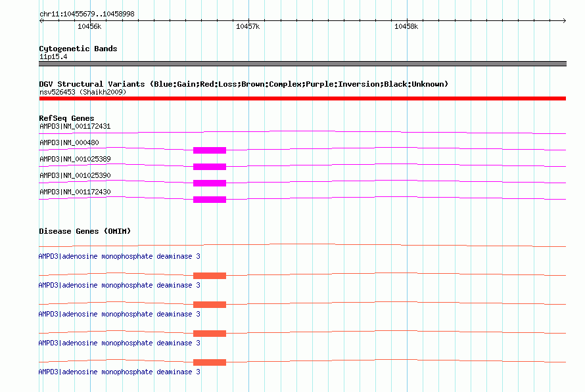Image resolution: width=585 pixels, height=392 pixels.
Task: Click the 11p15.4 band label
Action: 53,56
